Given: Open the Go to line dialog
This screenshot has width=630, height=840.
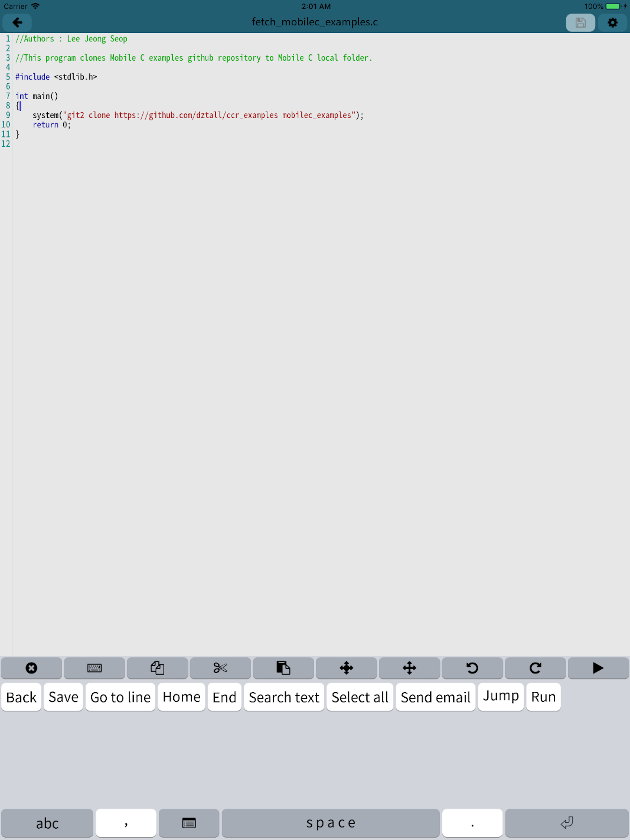Looking at the screenshot, I should pyautogui.click(x=120, y=697).
